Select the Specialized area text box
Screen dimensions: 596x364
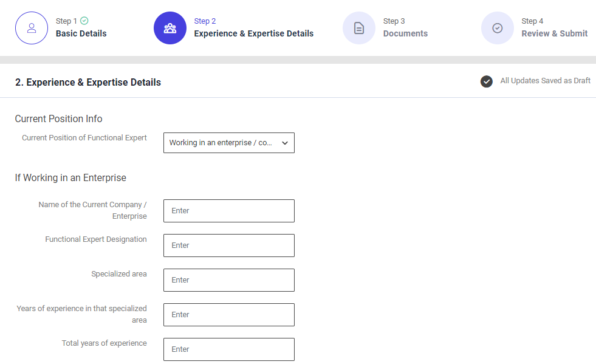coord(228,280)
